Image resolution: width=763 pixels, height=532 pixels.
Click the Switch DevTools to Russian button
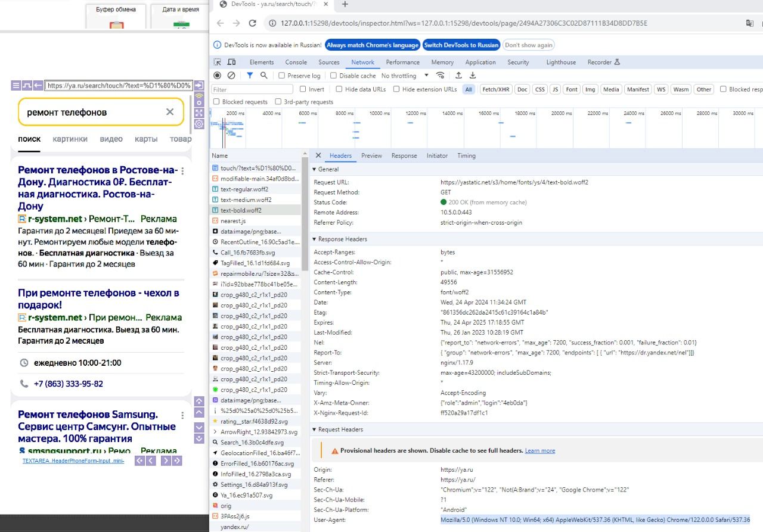click(x=461, y=45)
